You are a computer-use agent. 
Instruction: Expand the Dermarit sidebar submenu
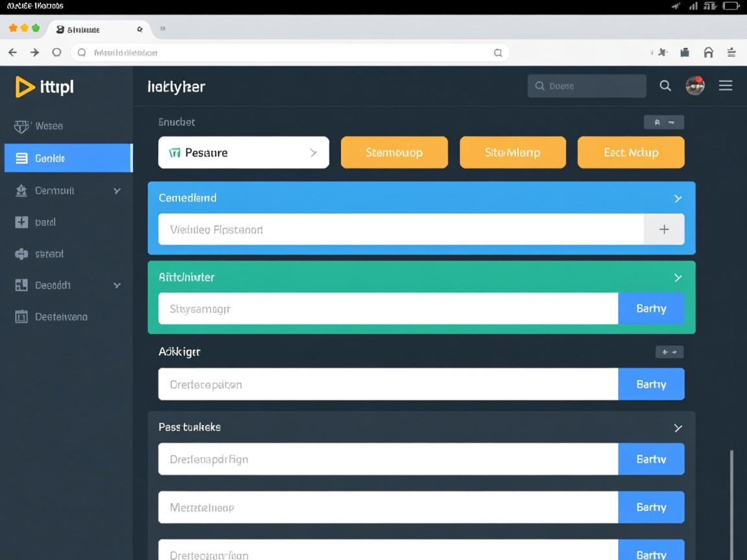click(x=117, y=191)
